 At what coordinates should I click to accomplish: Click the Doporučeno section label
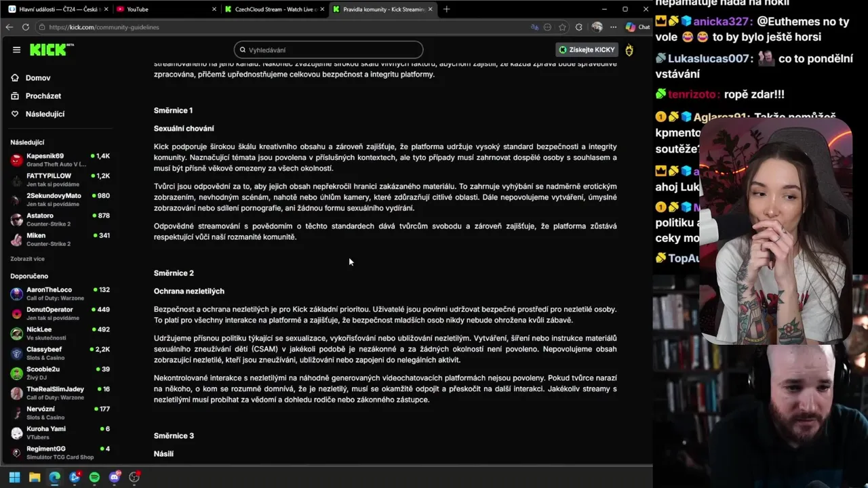[x=29, y=277]
